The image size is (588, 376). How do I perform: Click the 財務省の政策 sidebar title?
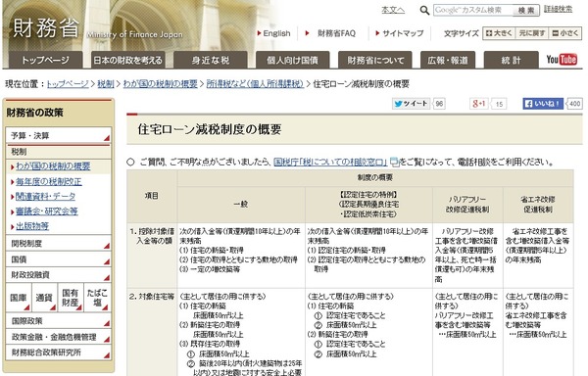(x=34, y=113)
